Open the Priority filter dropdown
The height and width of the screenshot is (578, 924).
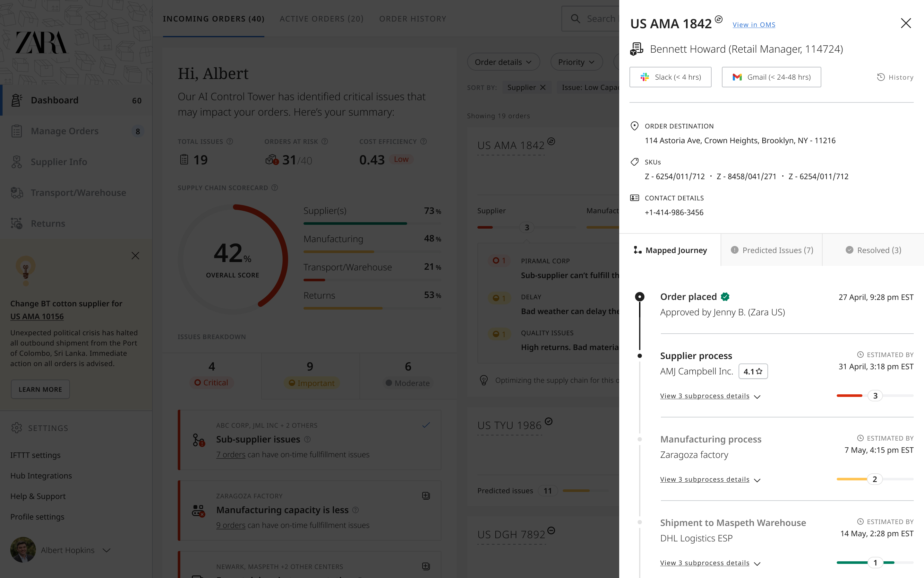(x=577, y=62)
